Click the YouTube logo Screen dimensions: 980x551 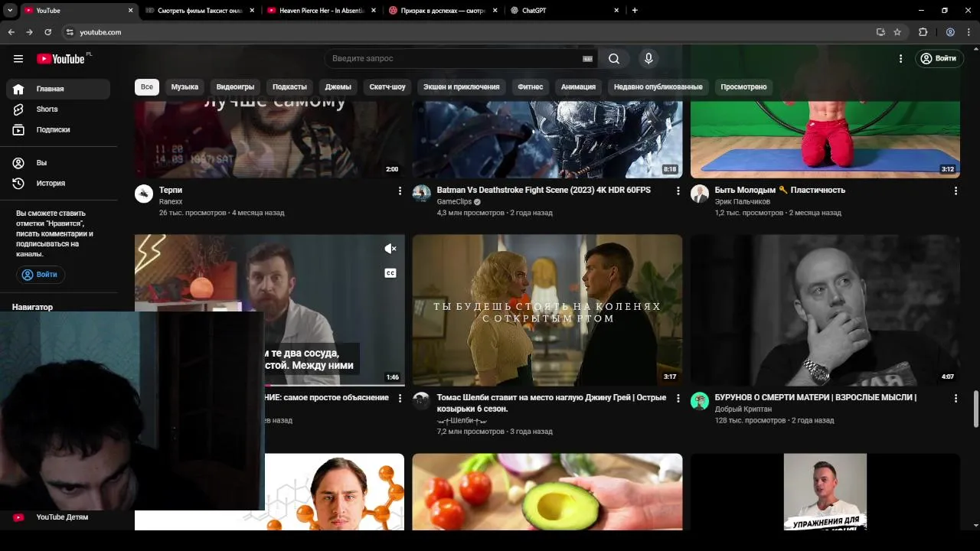click(x=60, y=59)
